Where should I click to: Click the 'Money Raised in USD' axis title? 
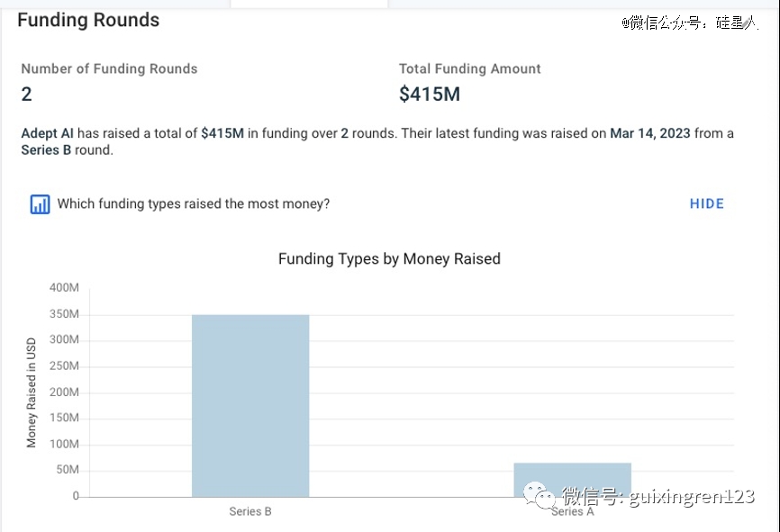[32, 392]
